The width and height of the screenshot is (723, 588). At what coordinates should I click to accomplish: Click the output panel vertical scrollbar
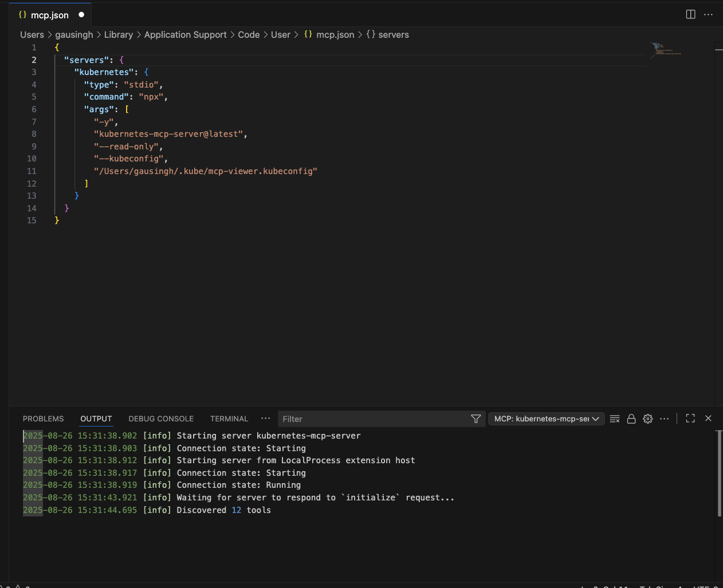coord(719,473)
